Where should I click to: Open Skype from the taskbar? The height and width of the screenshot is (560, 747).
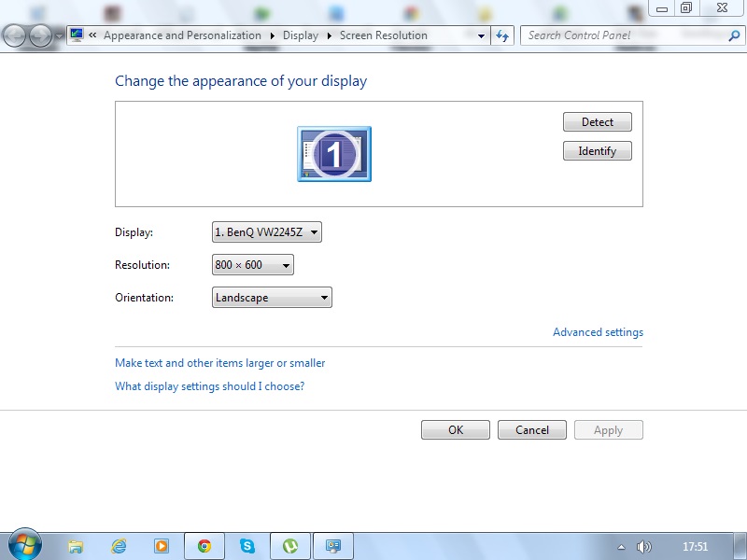click(x=247, y=546)
